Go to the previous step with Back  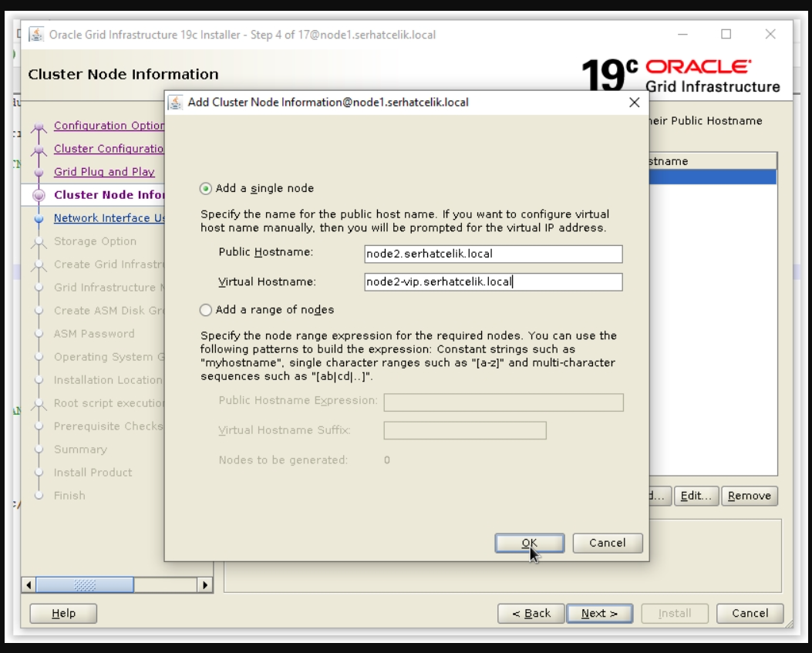[531, 613]
